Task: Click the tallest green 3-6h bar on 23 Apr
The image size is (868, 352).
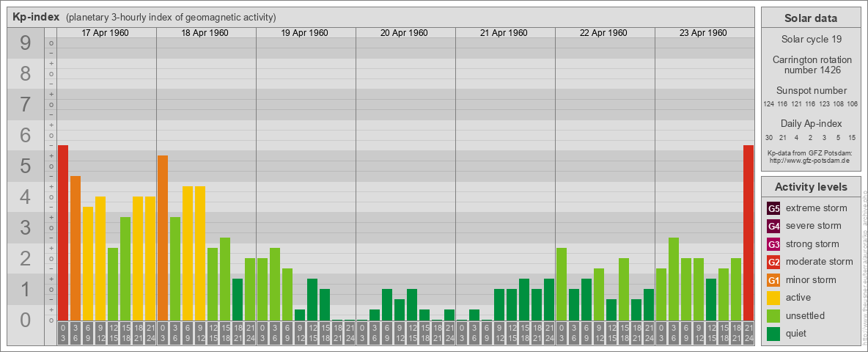Action: tap(673, 279)
